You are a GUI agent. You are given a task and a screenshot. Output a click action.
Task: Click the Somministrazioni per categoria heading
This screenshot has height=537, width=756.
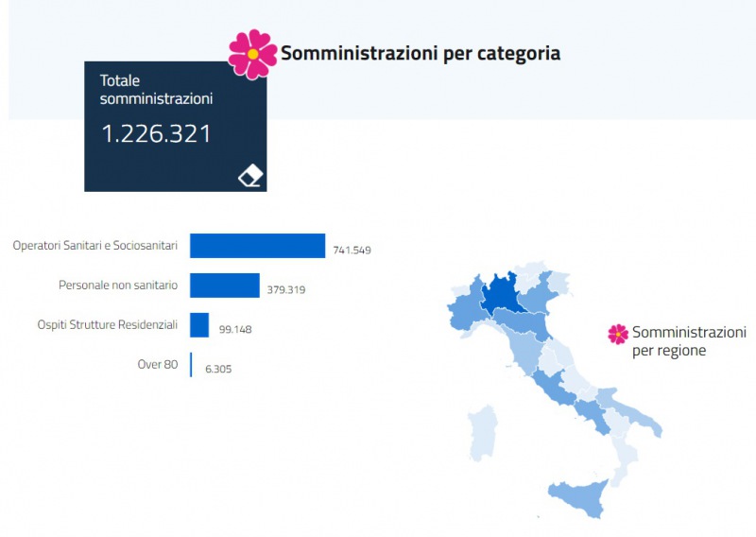click(x=421, y=53)
